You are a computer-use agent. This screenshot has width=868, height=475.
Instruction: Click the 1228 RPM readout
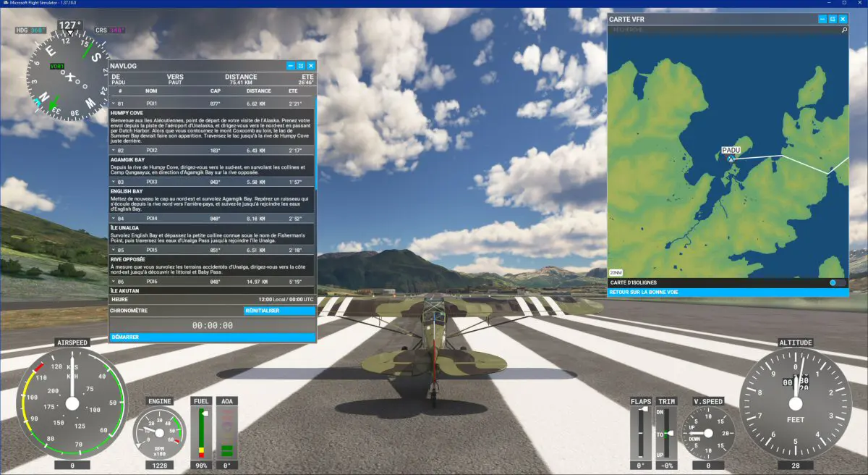pos(159,465)
